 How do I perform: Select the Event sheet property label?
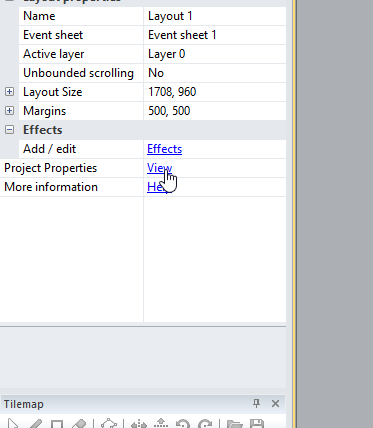pyautogui.click(x=53, y=35)
